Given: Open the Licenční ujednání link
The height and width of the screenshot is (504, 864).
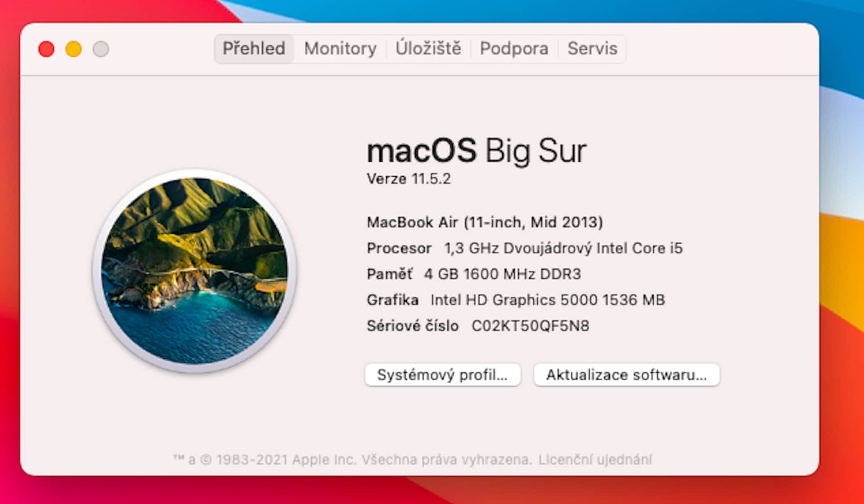Looking at the screenshot, I should pos(595,459).
